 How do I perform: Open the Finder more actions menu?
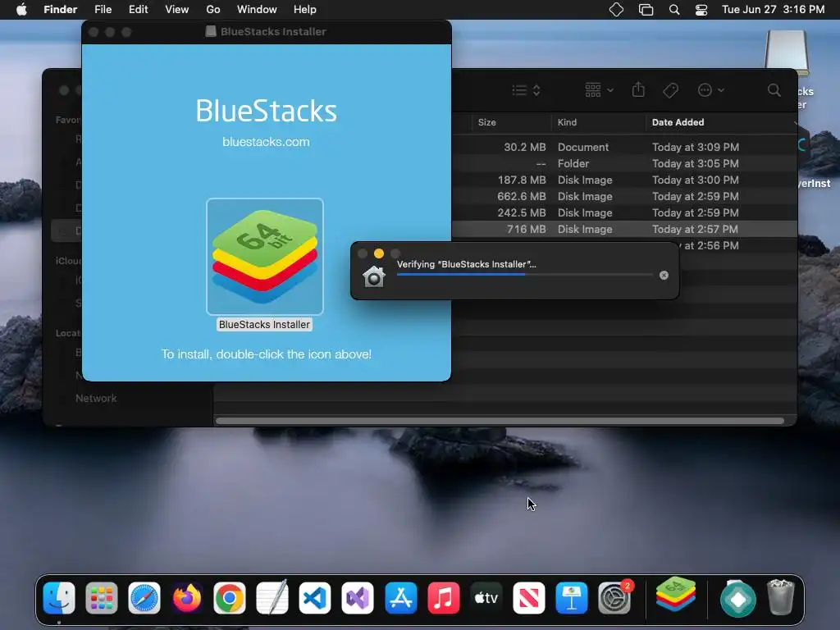tap(711, 90)
